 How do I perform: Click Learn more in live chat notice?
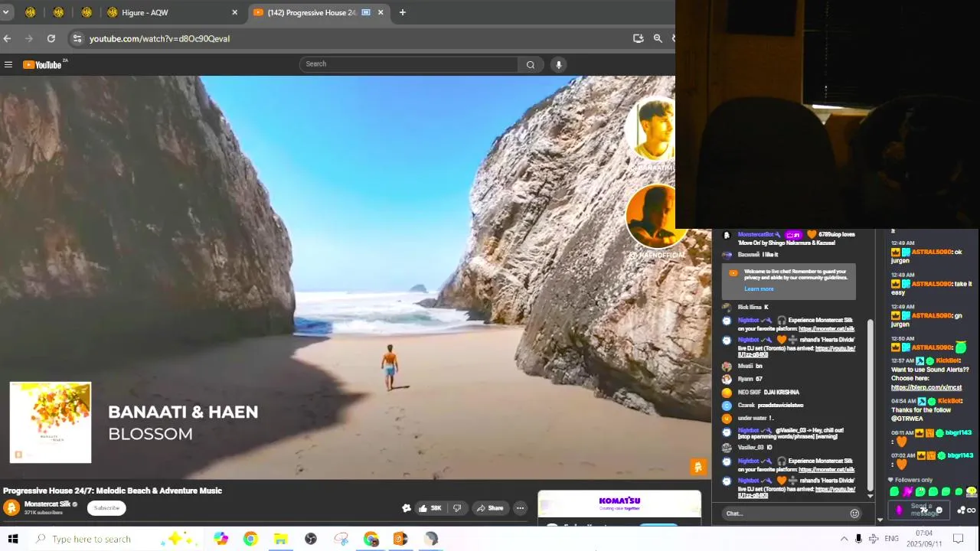pyautogui.click(x=759, y=289)
